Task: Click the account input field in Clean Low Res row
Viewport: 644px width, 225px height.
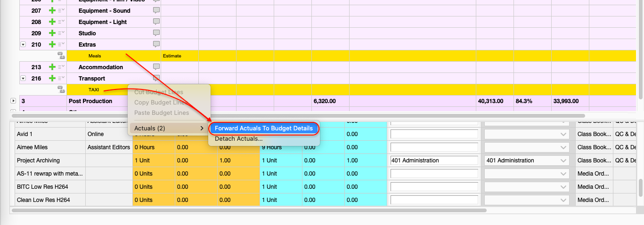Action: [x=434, y=200]
